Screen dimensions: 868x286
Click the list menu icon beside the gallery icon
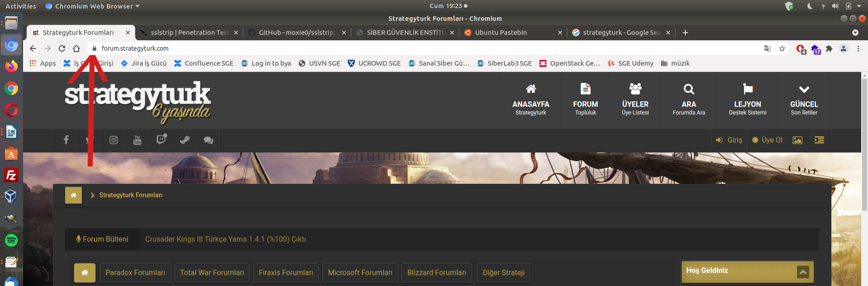[x=819, y=140]
